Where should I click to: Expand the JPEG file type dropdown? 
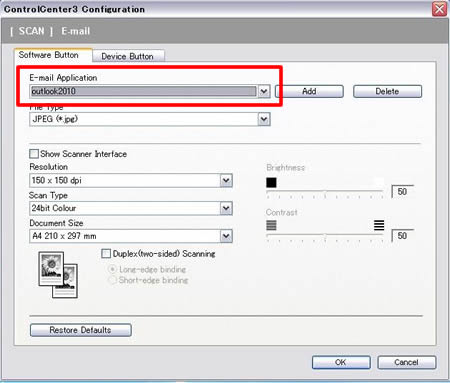click(264, 119)
